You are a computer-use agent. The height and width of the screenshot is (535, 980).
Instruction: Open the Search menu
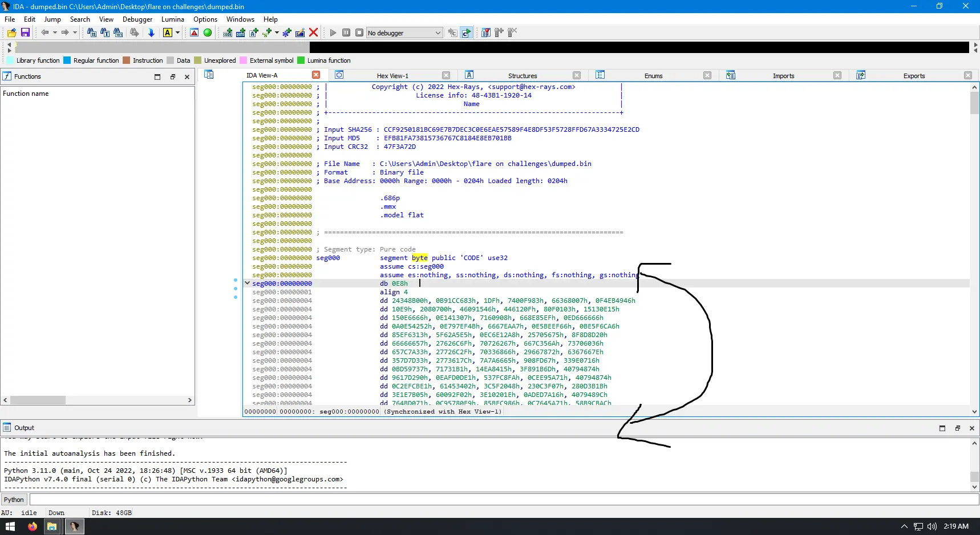pos(80,19)
